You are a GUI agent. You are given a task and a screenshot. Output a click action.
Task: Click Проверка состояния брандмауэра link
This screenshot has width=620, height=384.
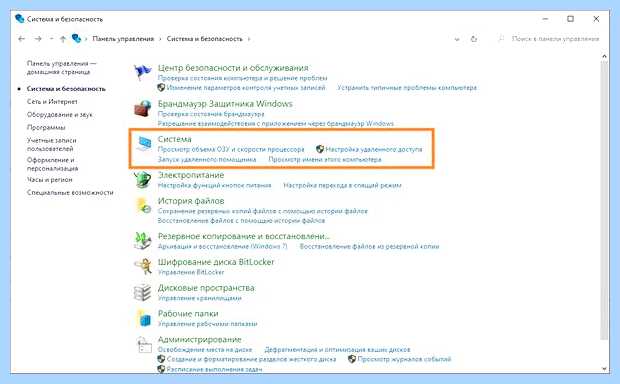pyautogui.click(x=211, y=114)
